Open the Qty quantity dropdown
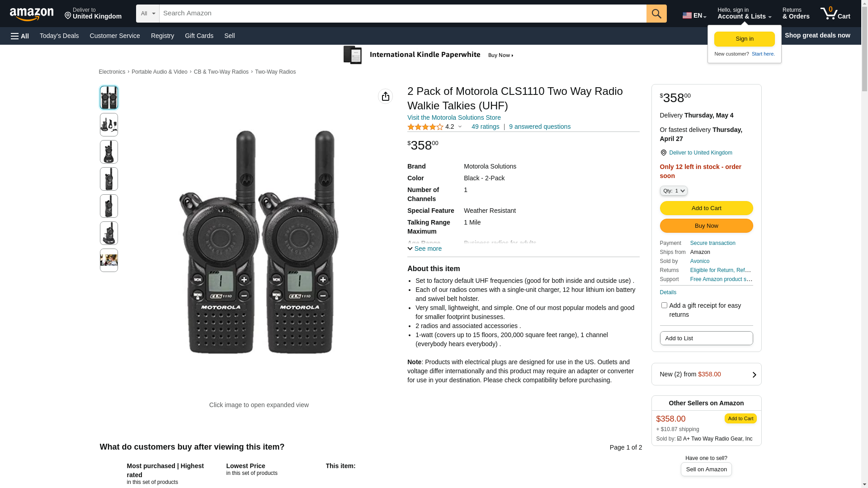 click(x=674, y=191)
